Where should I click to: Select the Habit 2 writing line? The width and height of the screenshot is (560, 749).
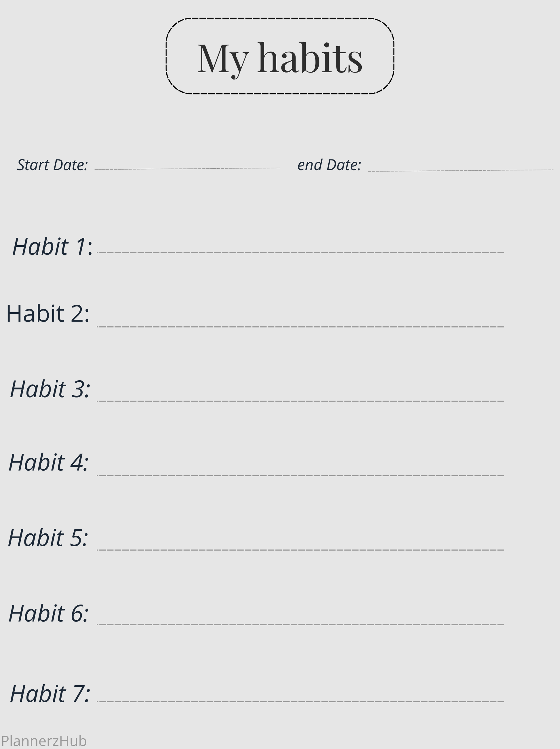300,327
